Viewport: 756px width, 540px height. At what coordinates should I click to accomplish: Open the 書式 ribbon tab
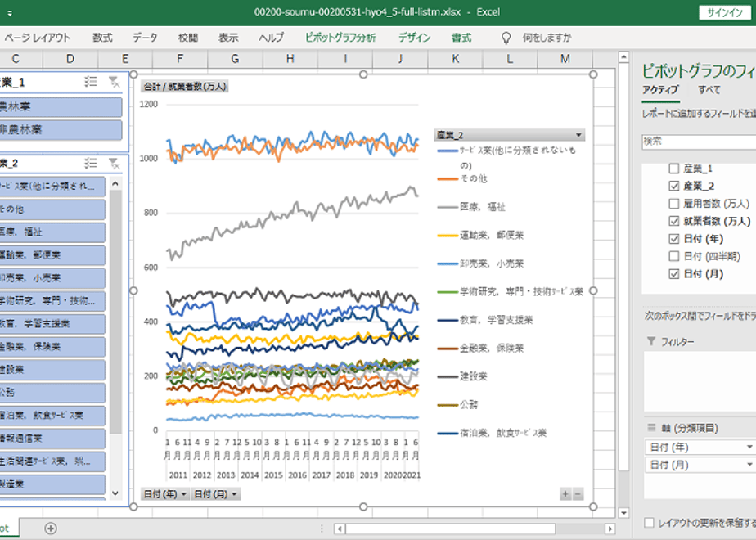pos(461,38)
